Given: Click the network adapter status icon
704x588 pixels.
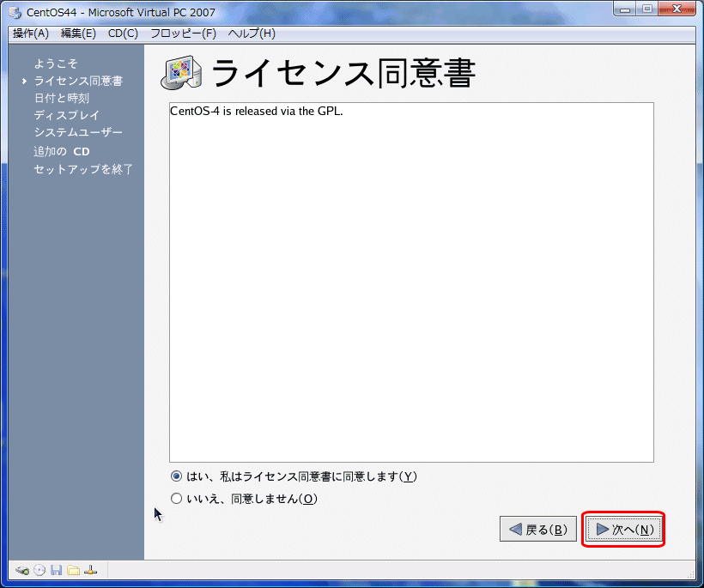Looking at the screenshot, I should [90, 571].
